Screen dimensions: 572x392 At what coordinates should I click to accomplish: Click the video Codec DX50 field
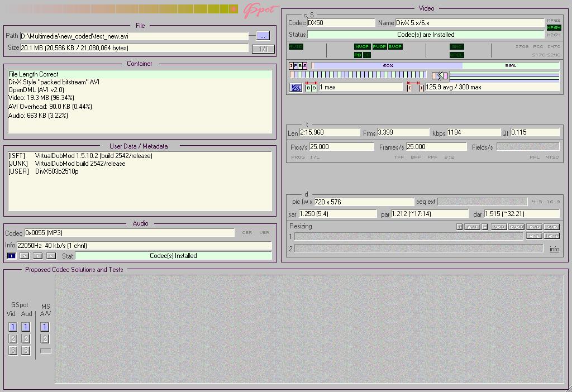point(341,22)
